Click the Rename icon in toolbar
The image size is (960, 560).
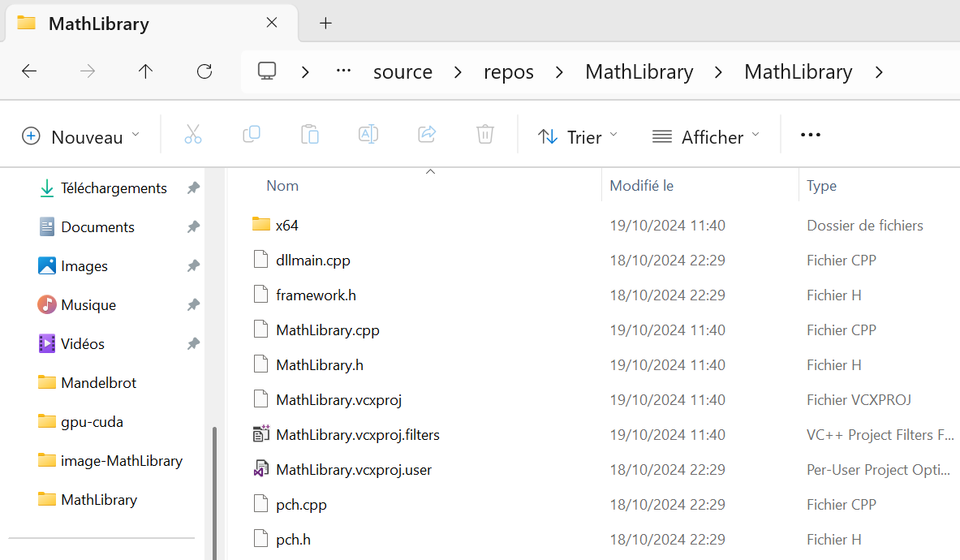click(368, 135)
